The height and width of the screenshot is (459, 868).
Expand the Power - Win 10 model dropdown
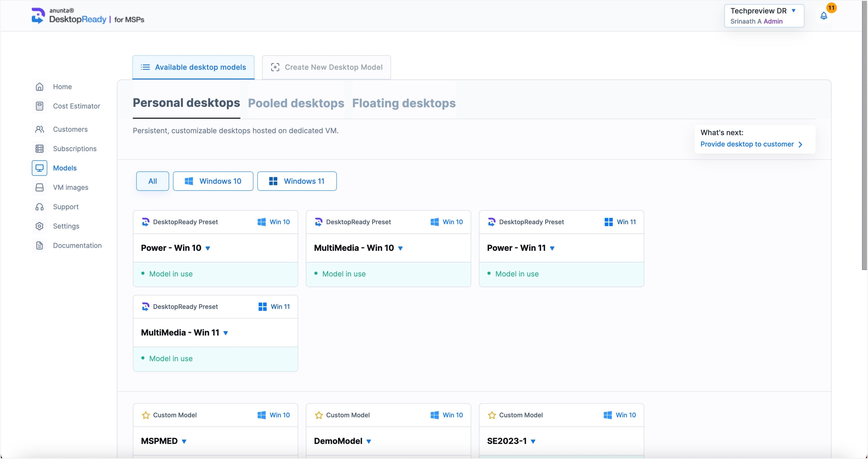208,249
